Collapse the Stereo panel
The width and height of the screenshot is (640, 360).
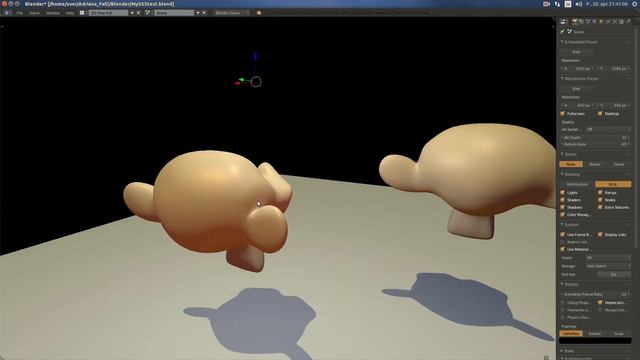[562, 154]
